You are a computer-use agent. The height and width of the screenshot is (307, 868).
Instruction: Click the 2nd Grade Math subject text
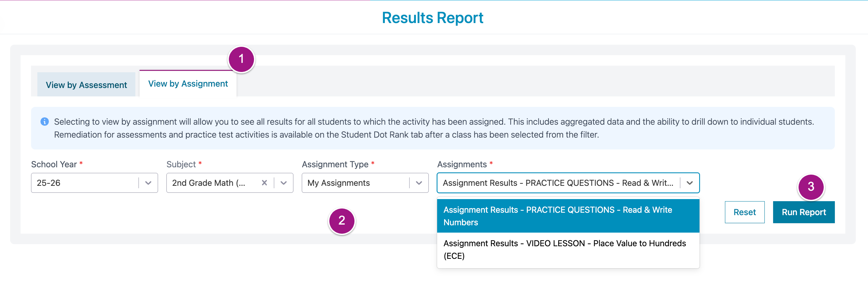(x=209, y=183)
